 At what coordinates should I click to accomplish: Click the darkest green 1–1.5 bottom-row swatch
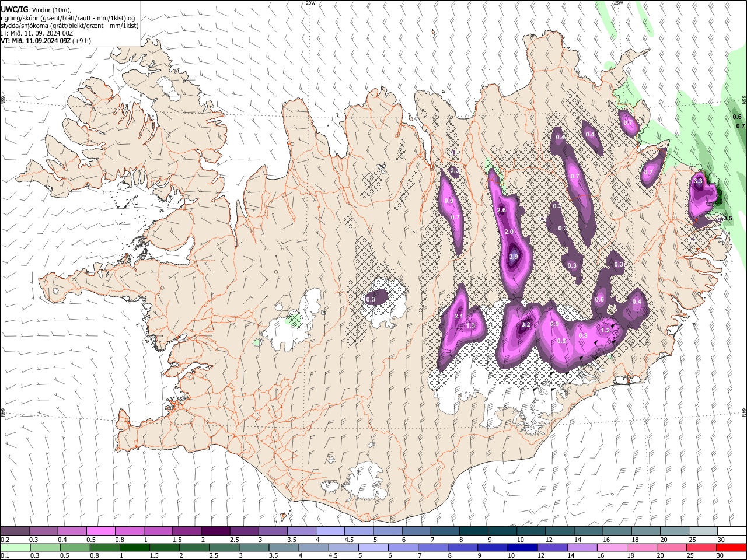[x=134, y=547]
